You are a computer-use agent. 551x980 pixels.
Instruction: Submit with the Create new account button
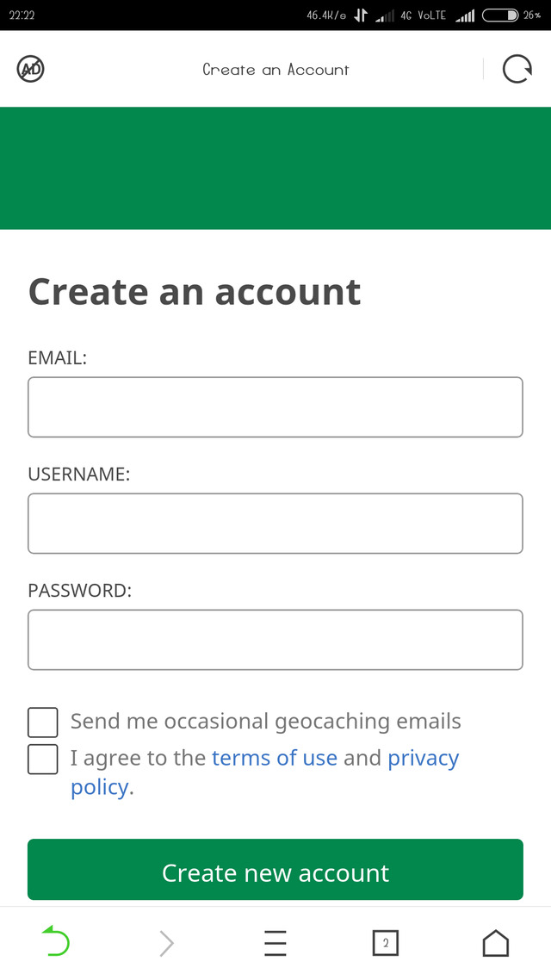tap(275, 870)
